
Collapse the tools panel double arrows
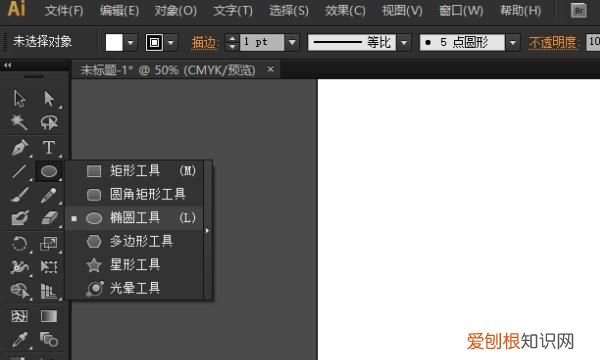coord(7,65)
